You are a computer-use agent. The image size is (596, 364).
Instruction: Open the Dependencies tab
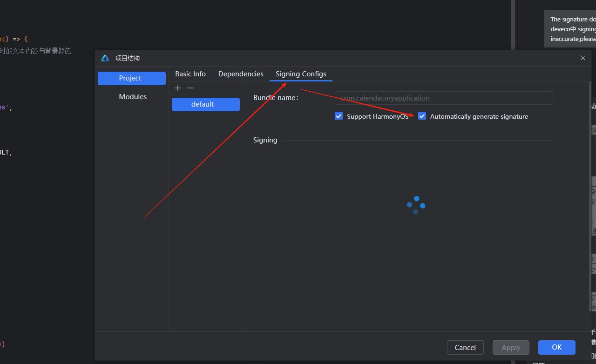point(241,74)
